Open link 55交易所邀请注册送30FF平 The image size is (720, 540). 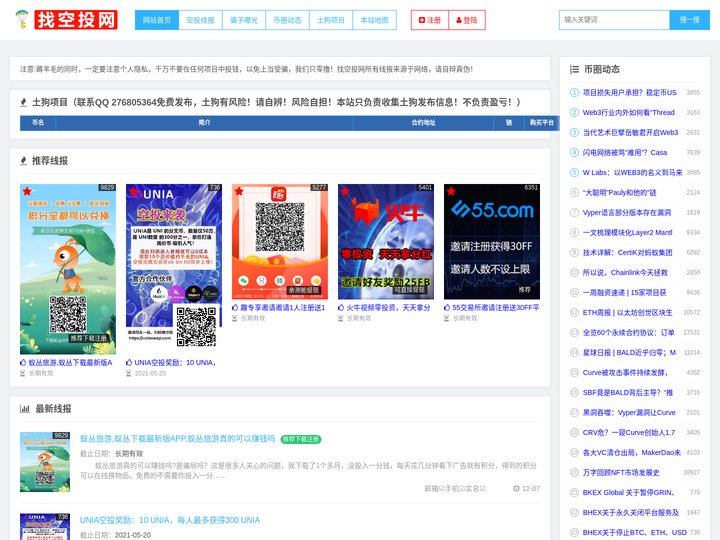(496, 307)
